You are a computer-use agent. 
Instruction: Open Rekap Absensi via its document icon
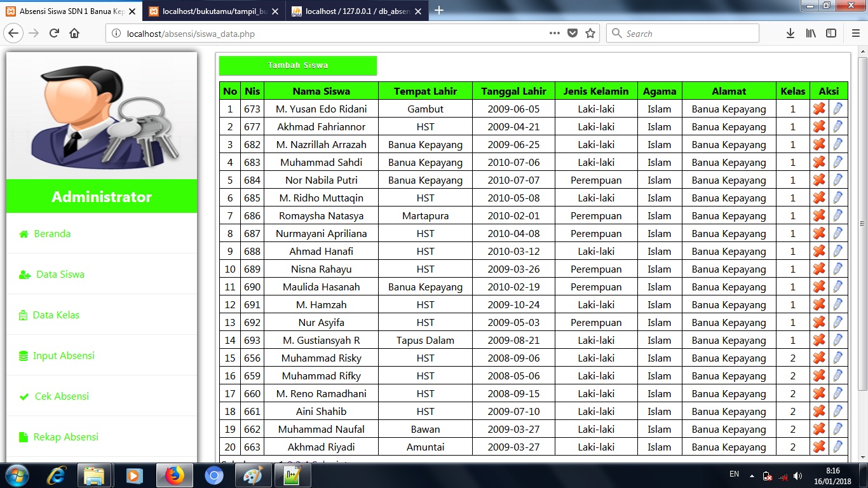pyautogui.click(x=24, y=437)
